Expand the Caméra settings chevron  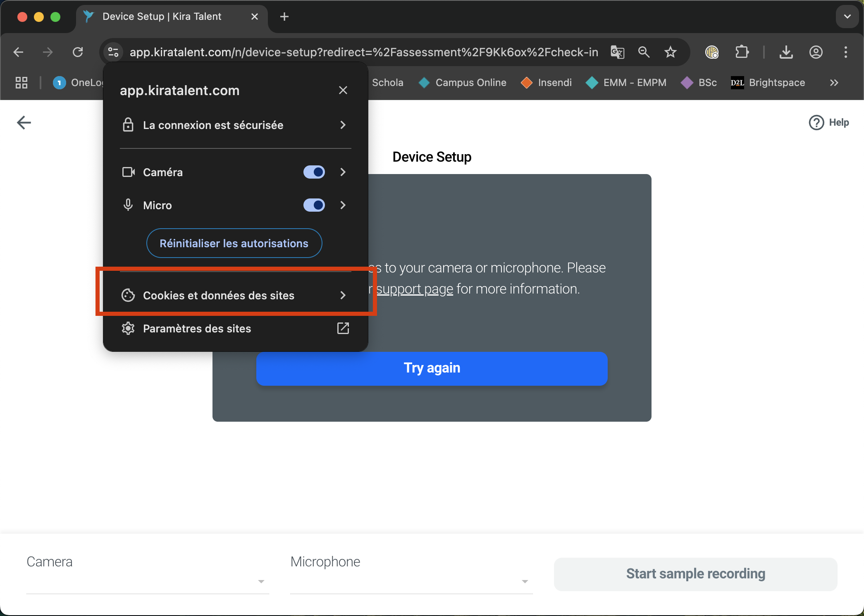(x=343, y=172)
